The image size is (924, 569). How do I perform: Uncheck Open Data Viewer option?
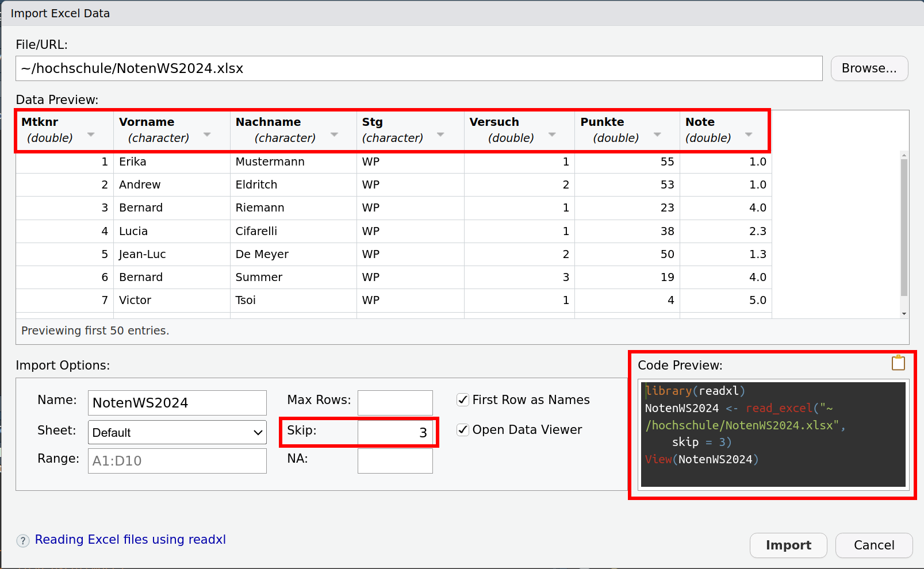463,430
